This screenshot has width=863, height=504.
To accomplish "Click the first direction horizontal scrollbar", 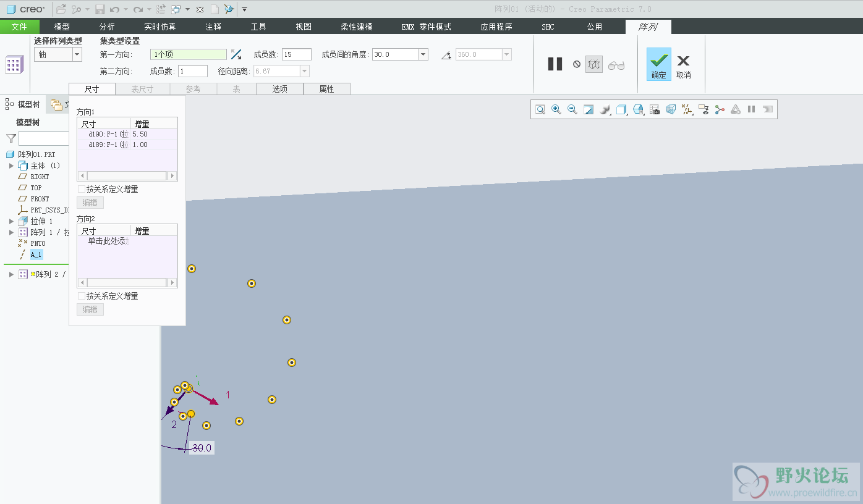I will coord(127,175).
